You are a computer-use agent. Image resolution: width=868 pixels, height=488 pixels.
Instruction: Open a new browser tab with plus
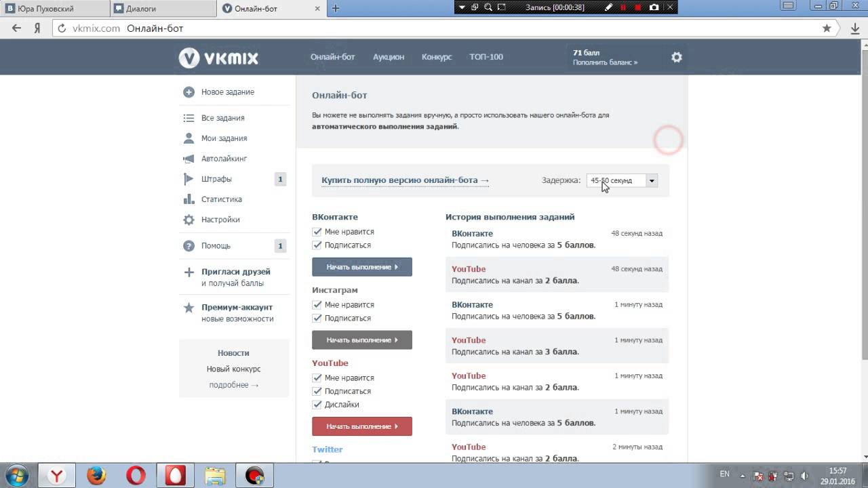click(335, 8)
